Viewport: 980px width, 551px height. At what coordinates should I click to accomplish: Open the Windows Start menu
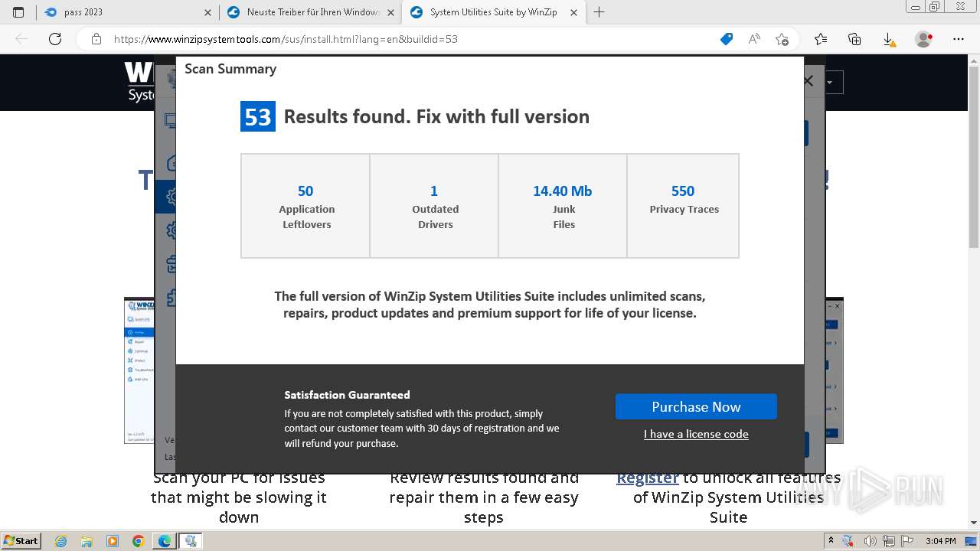[21, 541]
